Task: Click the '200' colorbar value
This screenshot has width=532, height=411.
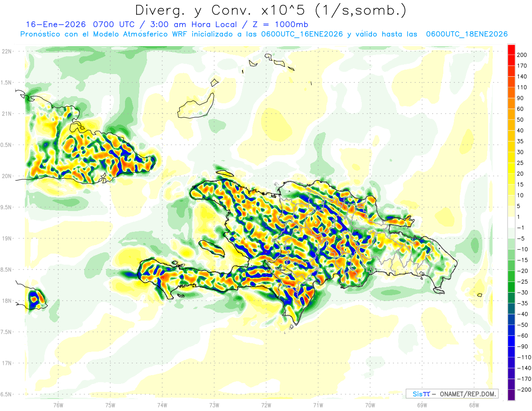Action: tap(523, 55)
